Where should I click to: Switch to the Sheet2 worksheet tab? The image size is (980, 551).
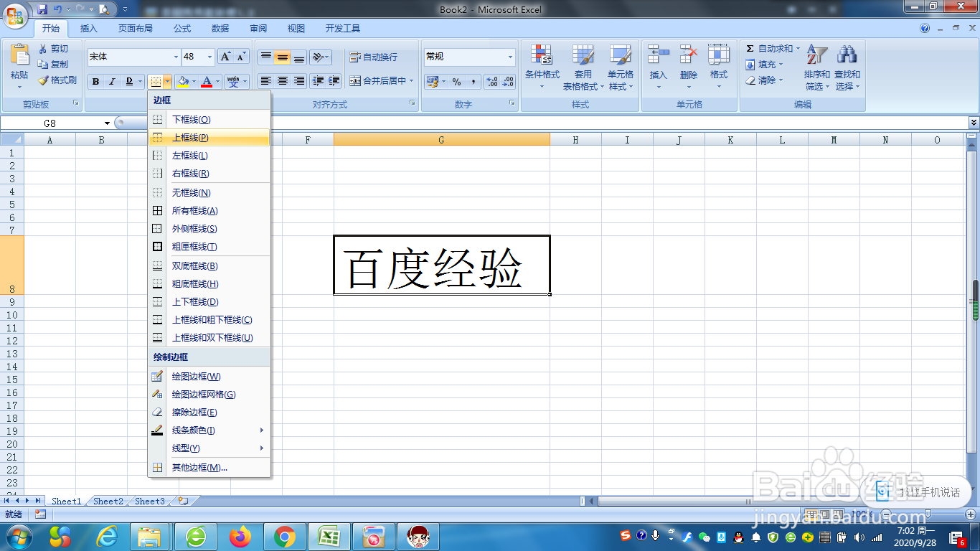click(x=108, y=501)
